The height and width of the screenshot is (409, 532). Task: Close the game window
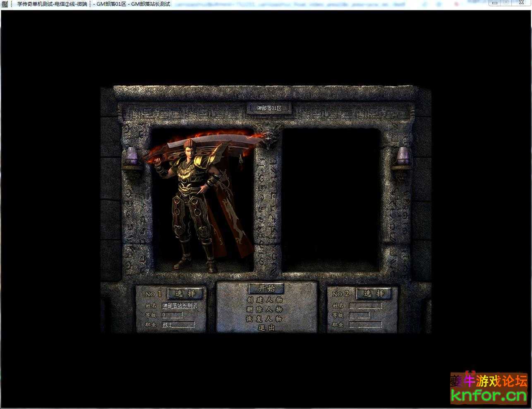click(521, 3)
